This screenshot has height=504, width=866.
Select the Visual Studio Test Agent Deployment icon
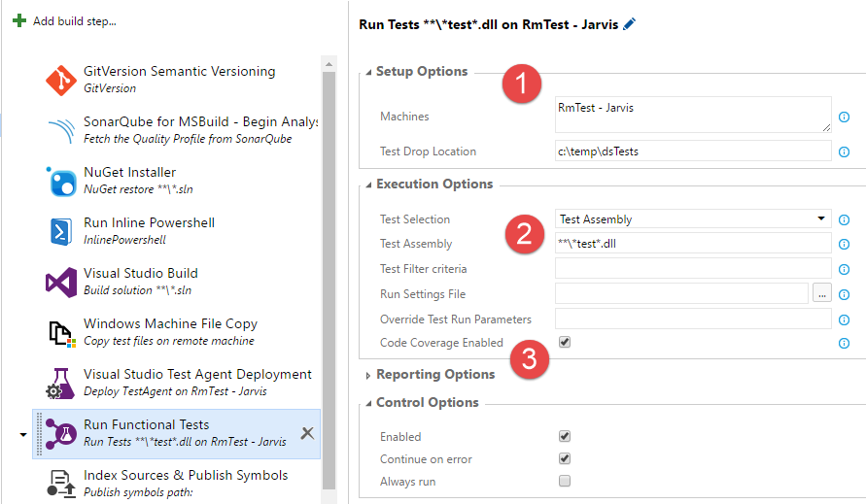pos(61,384)
